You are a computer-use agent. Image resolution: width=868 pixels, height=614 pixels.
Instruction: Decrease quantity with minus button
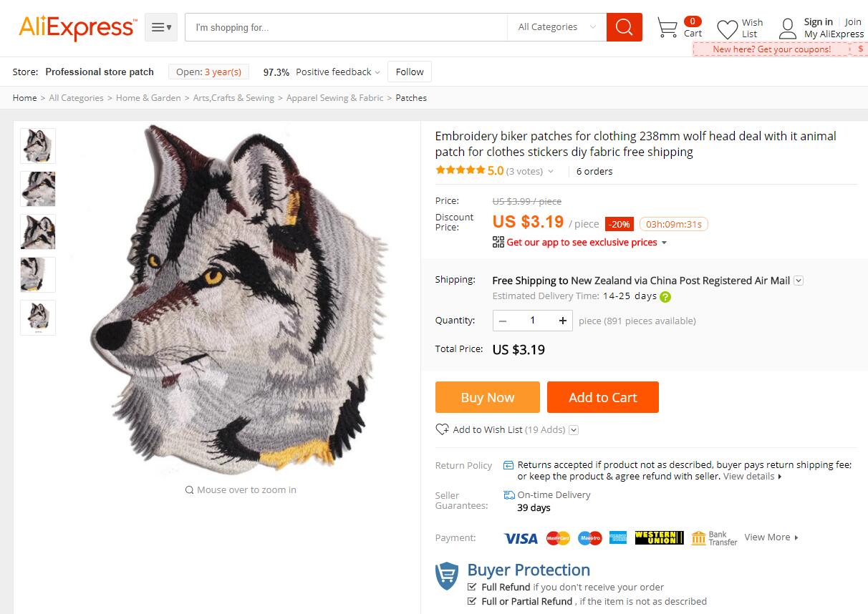(x=503, y=321)
